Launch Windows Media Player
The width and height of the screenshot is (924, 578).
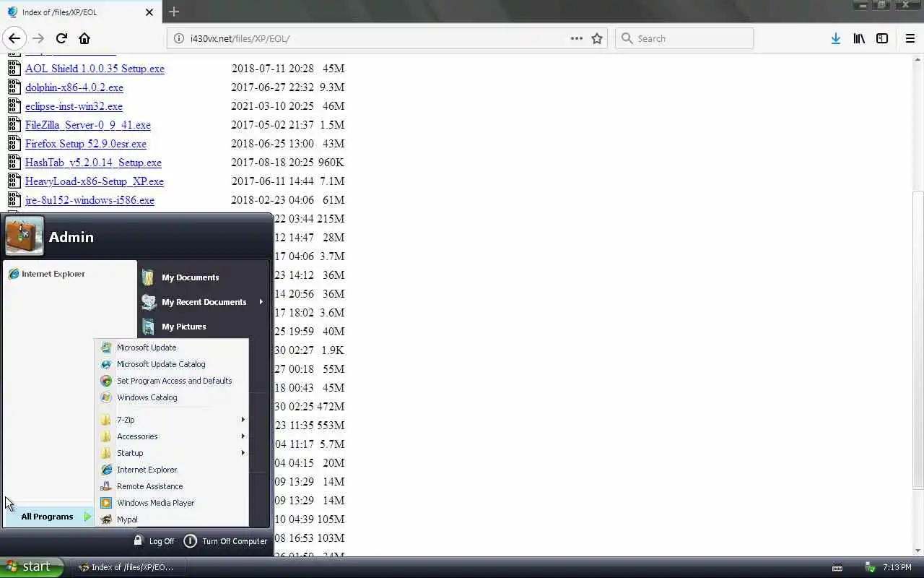click(x=173, y=503)
